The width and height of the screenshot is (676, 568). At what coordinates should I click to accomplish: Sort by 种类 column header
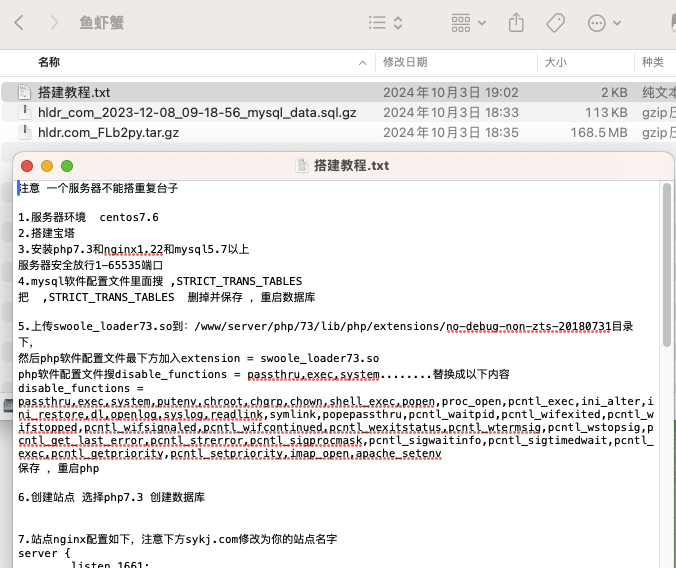click(x=653, y=62)
